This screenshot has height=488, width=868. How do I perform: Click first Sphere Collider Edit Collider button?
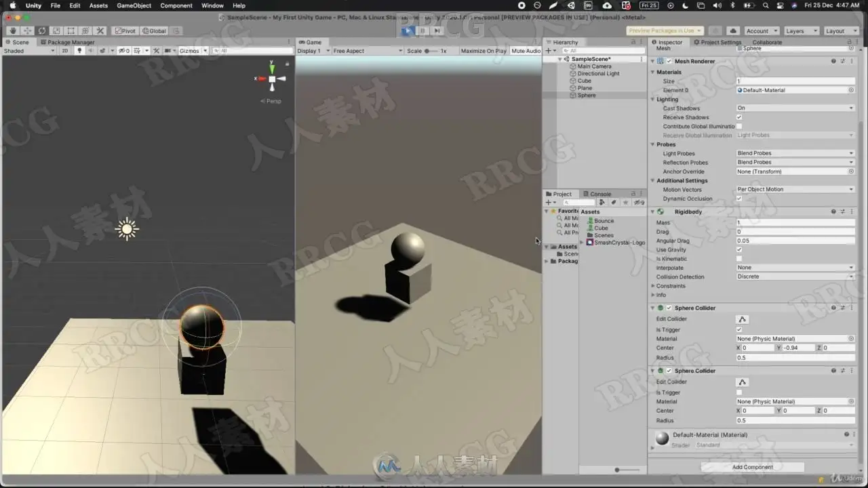(743, 319)
